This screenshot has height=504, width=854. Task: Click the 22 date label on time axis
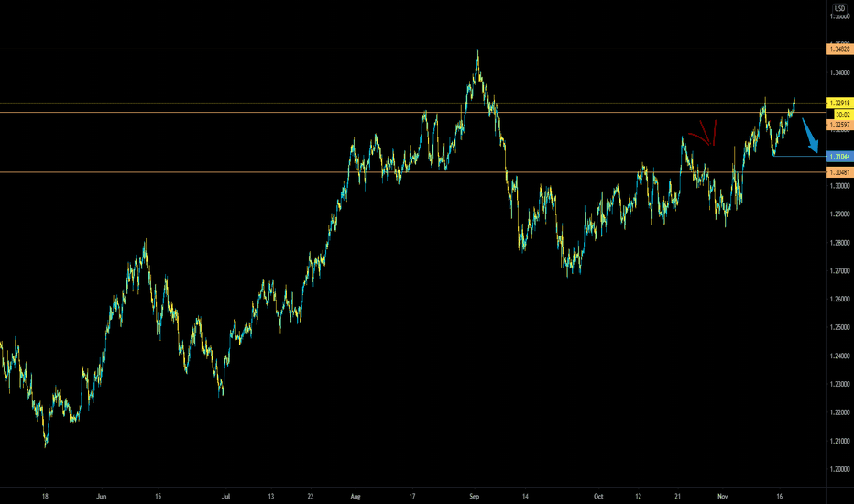(x=311, y=497)
